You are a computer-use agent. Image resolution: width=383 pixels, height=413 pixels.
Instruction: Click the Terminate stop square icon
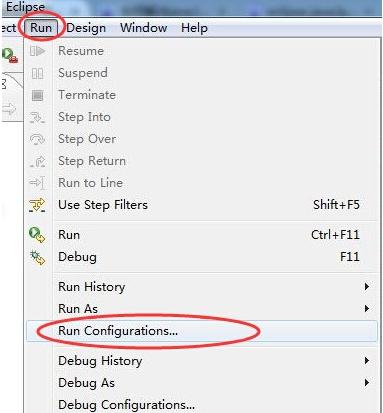pyautogui.click(x=37, y=95)
